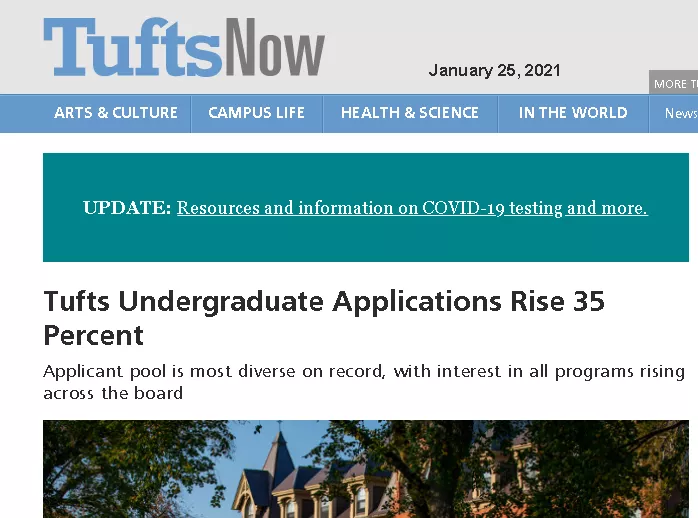The height and width of the screenshot is (518, 698).
Task: Click the 'Applicant pool is most diverse' subheading
Action: (364, 382)
